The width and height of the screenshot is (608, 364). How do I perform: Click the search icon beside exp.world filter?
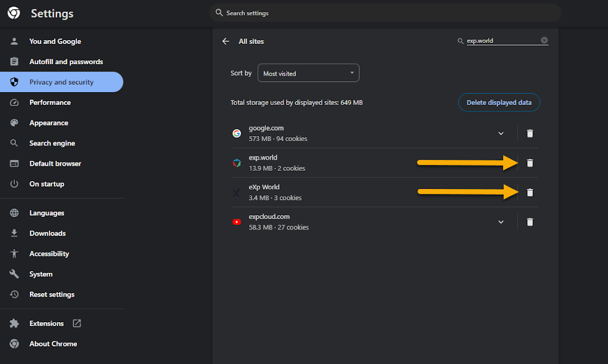460,41
